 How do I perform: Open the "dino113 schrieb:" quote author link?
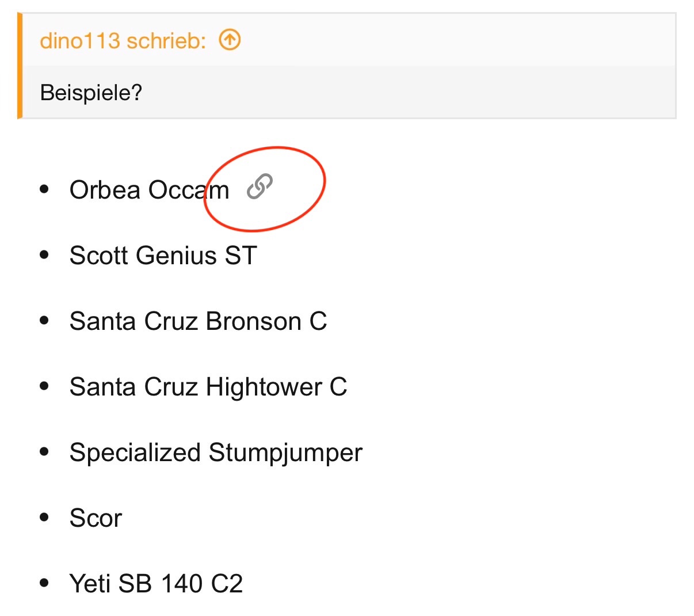[123, 41]
